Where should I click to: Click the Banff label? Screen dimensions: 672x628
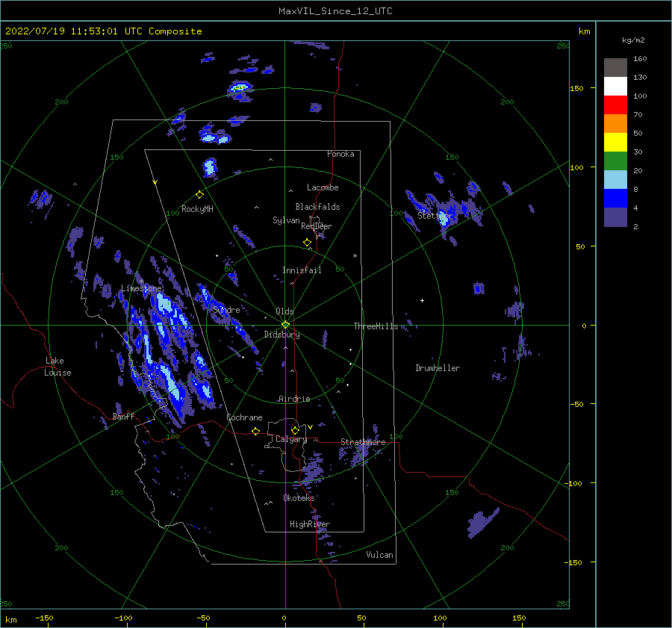tap(123, 417)
